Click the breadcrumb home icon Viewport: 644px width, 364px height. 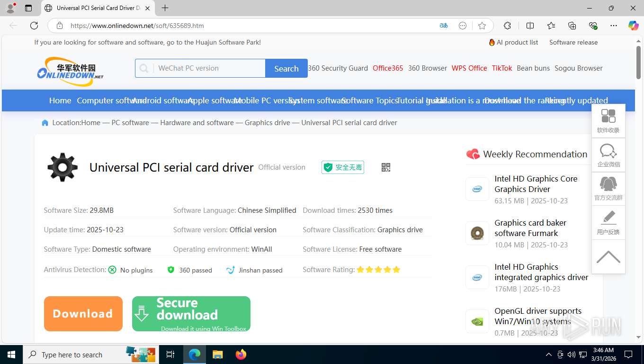tap(45, 123)
